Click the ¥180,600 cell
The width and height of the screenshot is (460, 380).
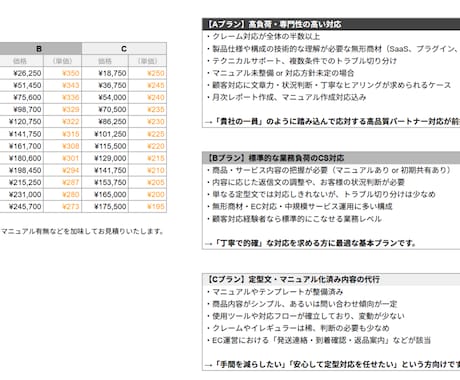(22, 158)
